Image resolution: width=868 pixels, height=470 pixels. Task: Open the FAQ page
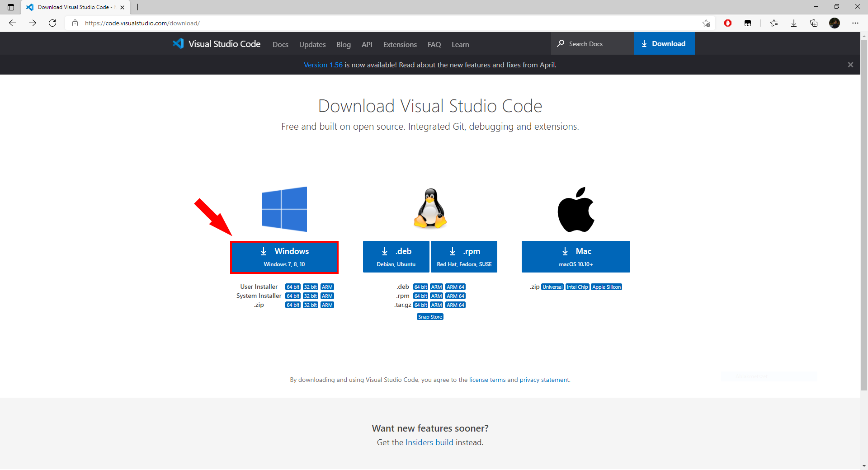pos(434,44)
